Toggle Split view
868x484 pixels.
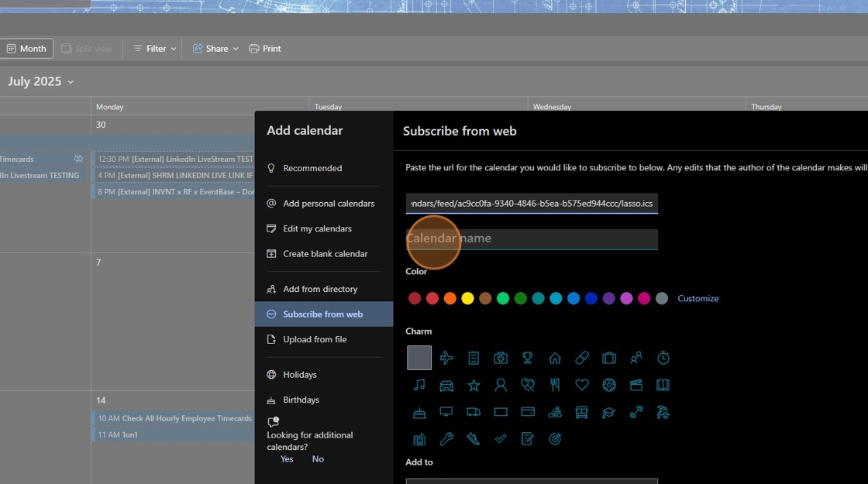pos(87,49)
